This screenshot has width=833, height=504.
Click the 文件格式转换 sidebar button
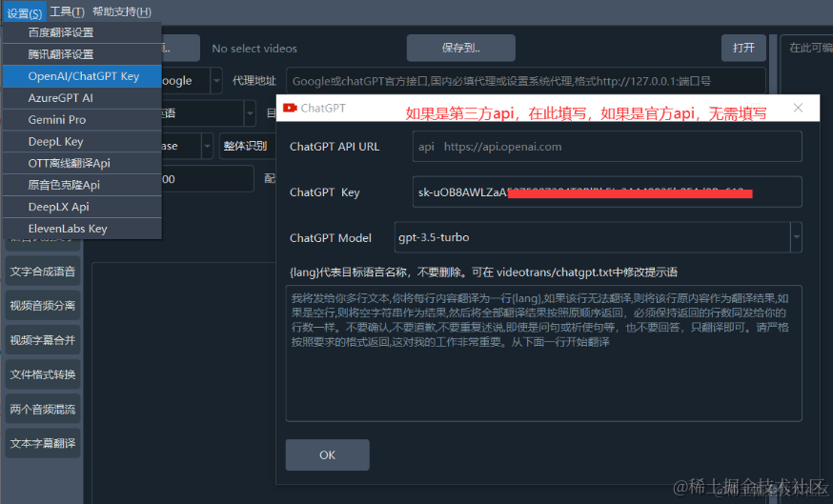pyautogui.click(x=43, y=374)
